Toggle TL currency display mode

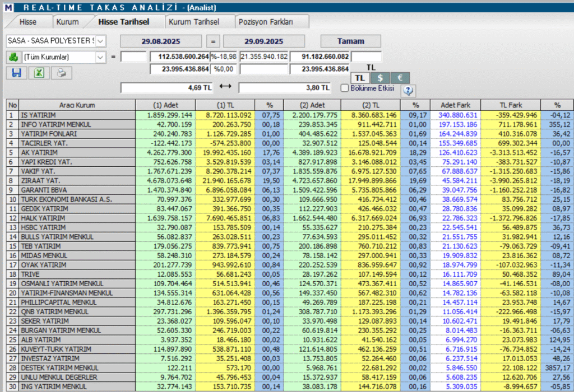(359, 77)
